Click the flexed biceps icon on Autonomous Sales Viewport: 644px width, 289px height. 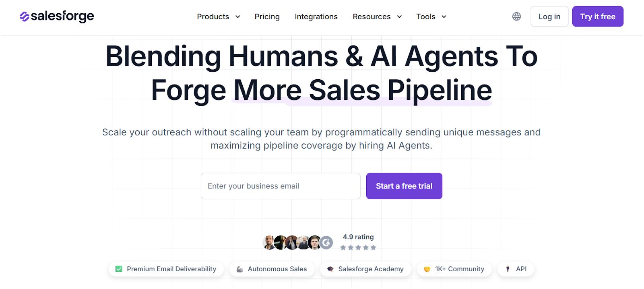[x=239, y=269]
